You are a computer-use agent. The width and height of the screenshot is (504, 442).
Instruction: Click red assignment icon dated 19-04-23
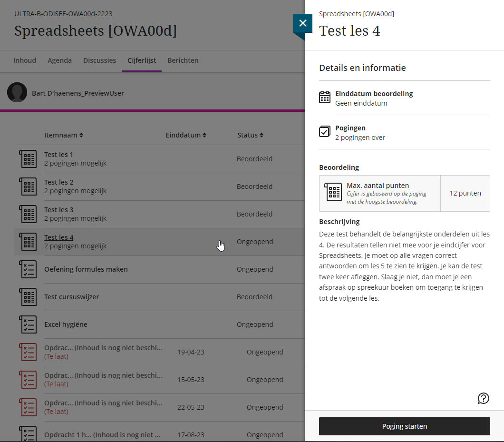pos(28,352)
